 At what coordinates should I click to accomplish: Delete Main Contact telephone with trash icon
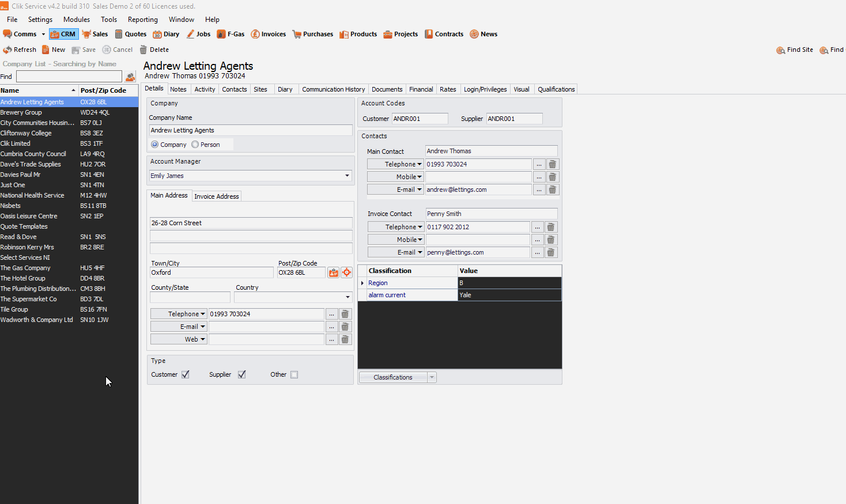(x=552, y=164)
